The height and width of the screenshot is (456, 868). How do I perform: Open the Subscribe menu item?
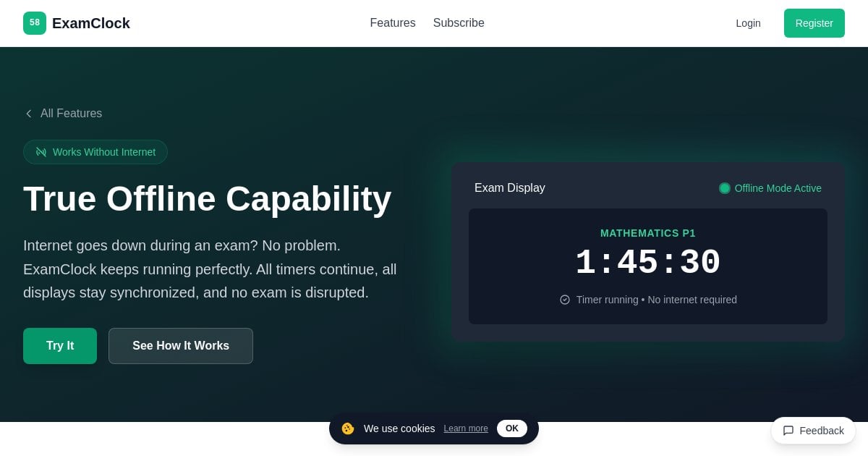(459, 23)
